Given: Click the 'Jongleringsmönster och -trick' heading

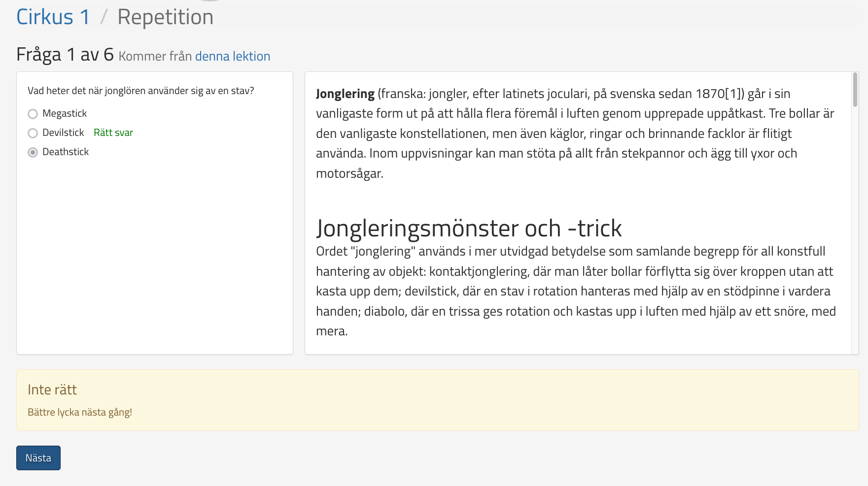Looking at the screenshot, I should 469,228.
